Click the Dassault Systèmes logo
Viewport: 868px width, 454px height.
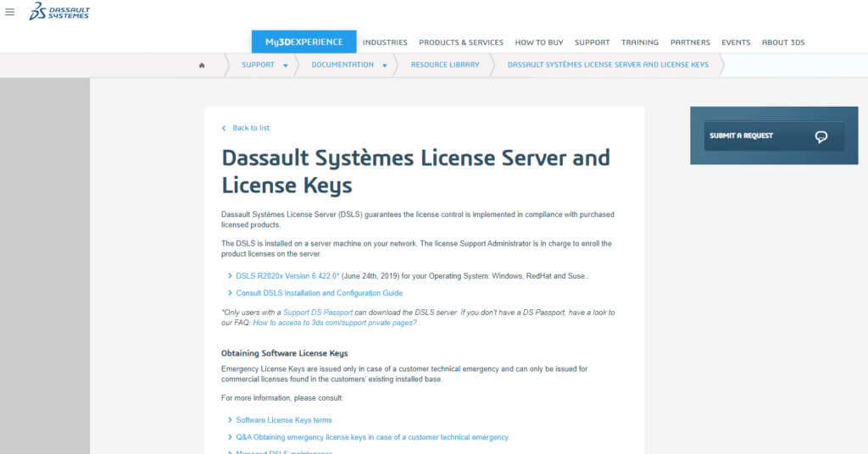coord(59,11)
